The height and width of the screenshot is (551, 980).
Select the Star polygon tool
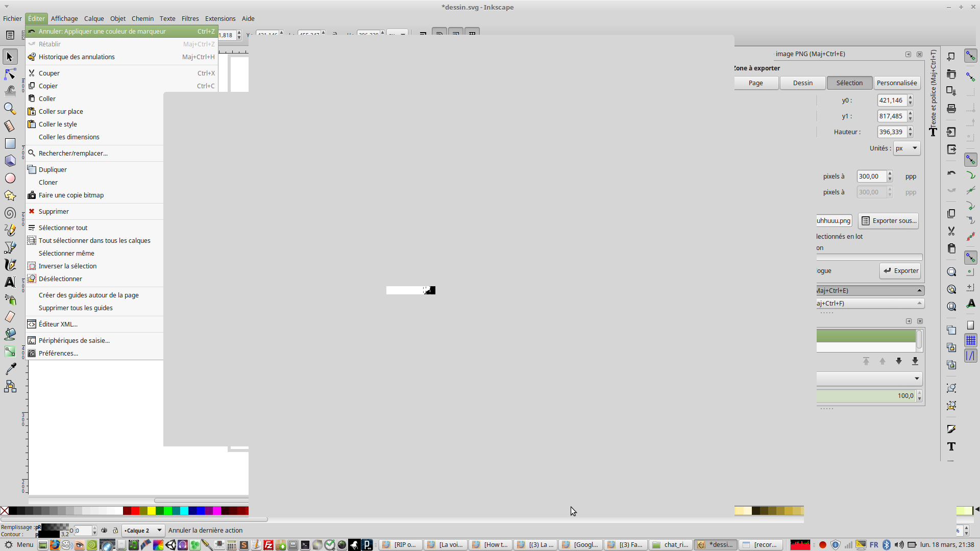pos(10,195)
